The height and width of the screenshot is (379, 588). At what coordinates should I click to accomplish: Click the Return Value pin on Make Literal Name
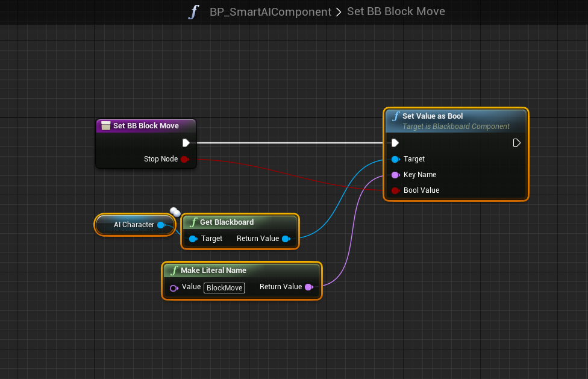pyautogui.click(x=309, y=287)
